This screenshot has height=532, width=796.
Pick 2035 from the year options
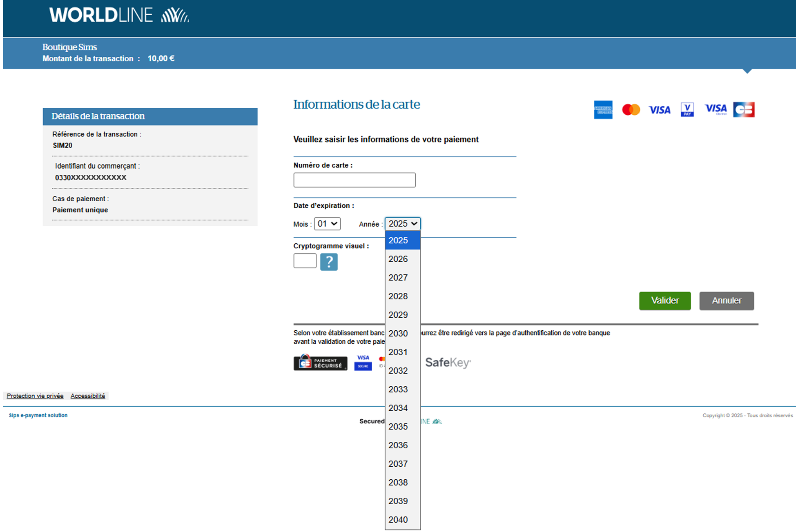398,427
